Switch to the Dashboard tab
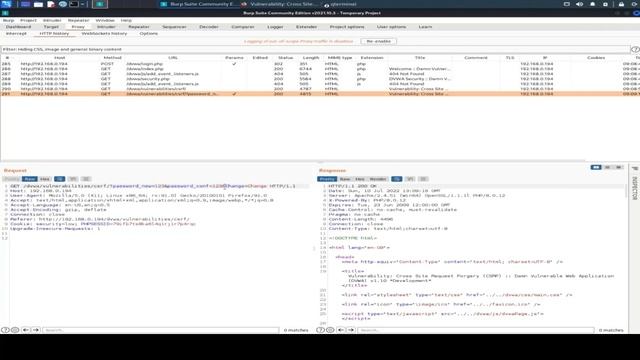The height and width of the screenshot is (360, 640). tap(18, 27)
